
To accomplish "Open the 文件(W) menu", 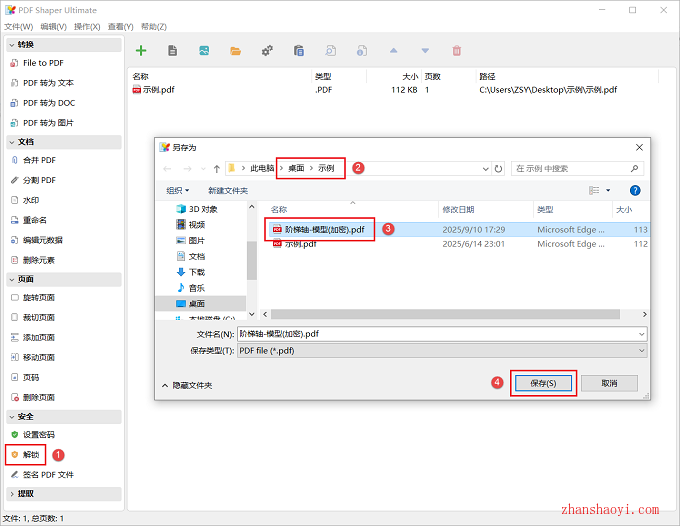I will tap(19, 26).
